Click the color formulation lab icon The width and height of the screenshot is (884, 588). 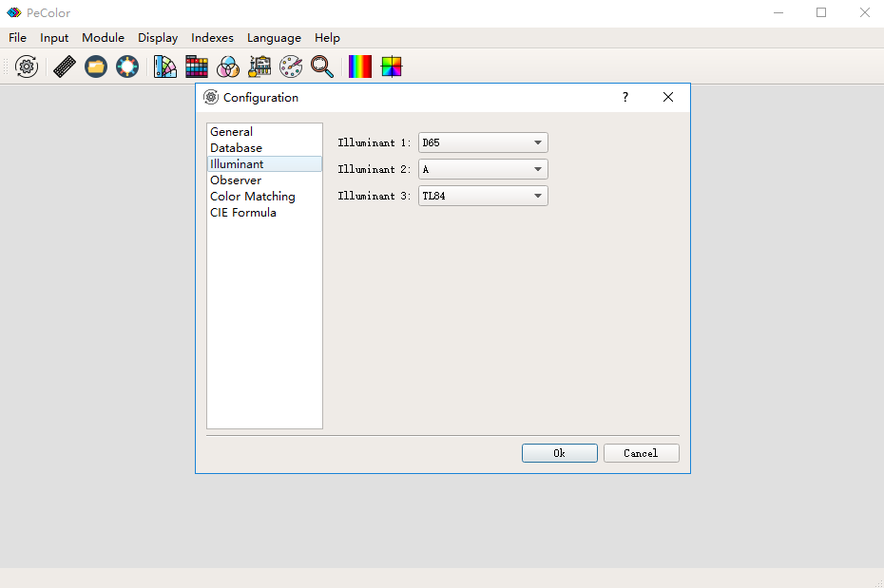259,66
